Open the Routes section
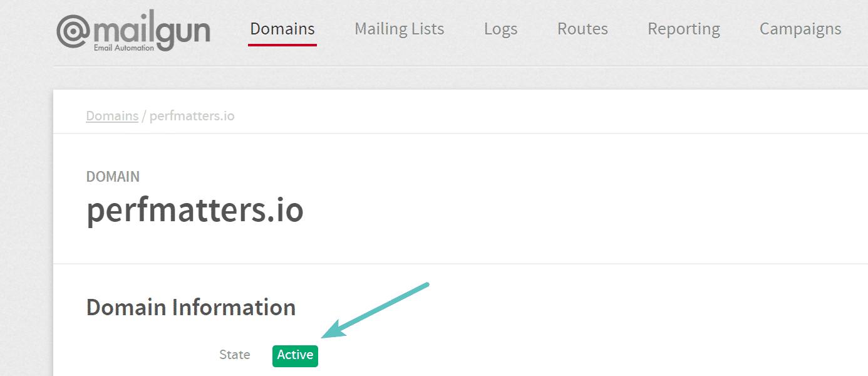The image size is (868, 376). click(x=582, y=29)
